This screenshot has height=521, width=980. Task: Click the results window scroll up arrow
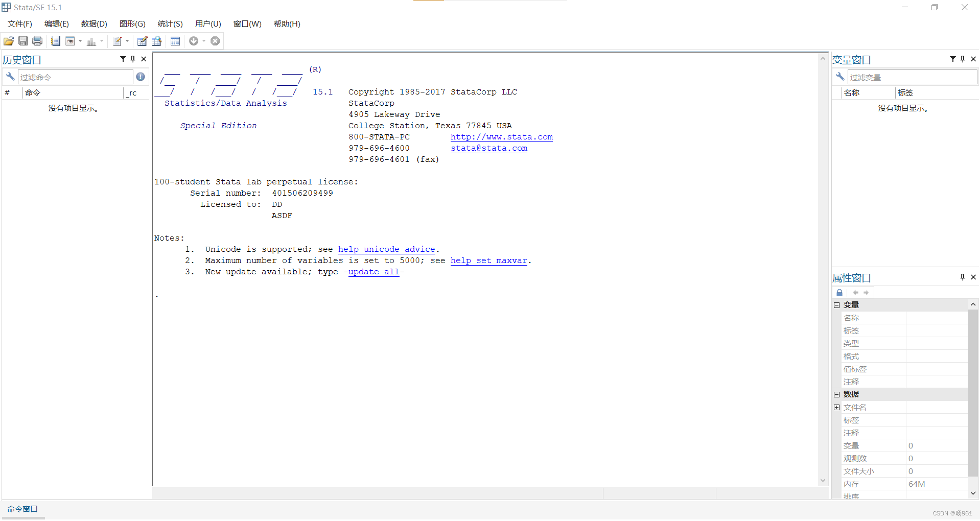pos(823,59)
